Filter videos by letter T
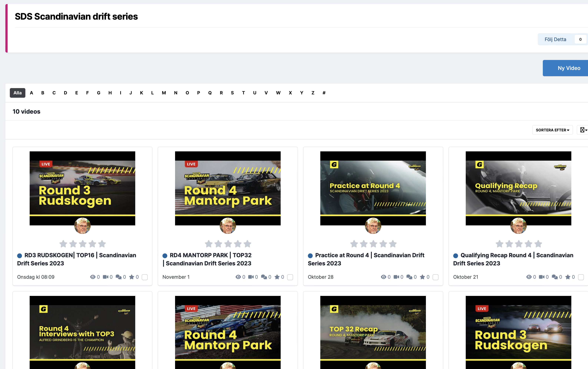The image size is (588, 369). 243,93
